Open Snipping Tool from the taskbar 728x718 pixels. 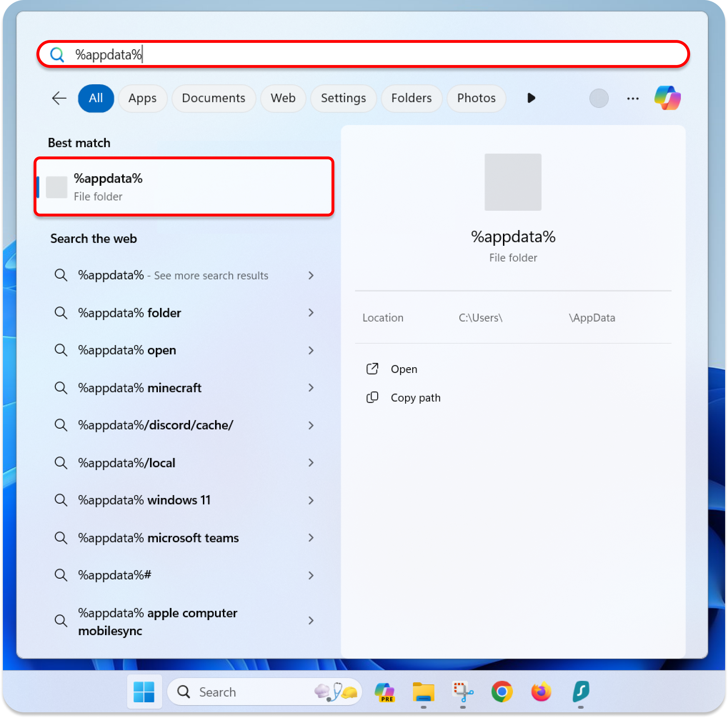pos(462,692)
